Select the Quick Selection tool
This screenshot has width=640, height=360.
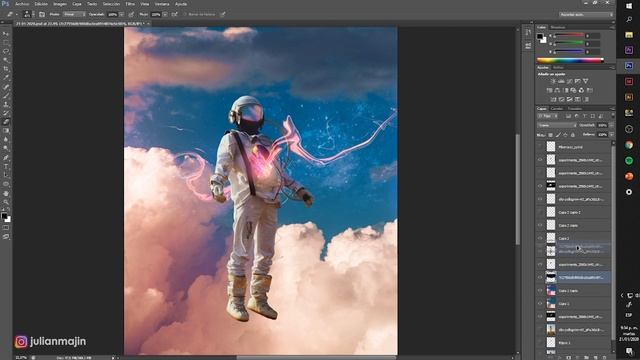pos(6,60)
